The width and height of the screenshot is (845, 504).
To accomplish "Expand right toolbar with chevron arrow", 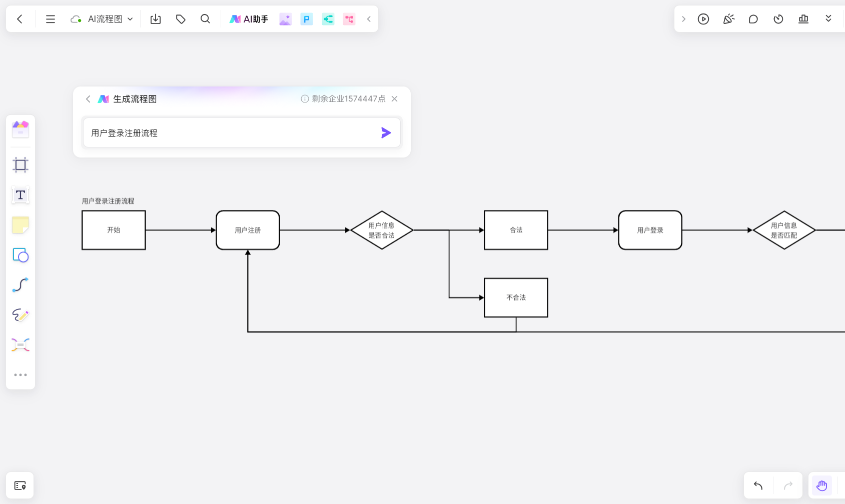I will pos(683,19).
